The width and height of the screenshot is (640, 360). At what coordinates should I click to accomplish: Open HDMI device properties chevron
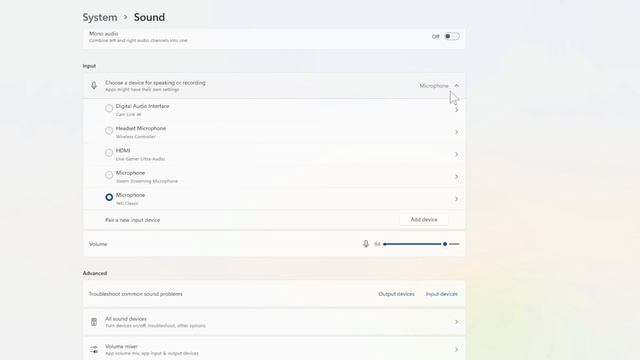tap(456, 154)
